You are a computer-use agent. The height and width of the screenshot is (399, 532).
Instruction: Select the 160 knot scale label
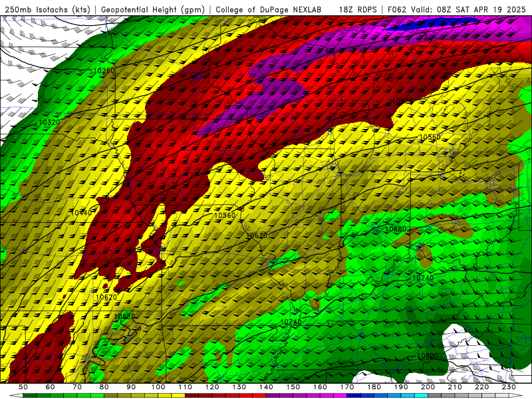coord(320,387)
